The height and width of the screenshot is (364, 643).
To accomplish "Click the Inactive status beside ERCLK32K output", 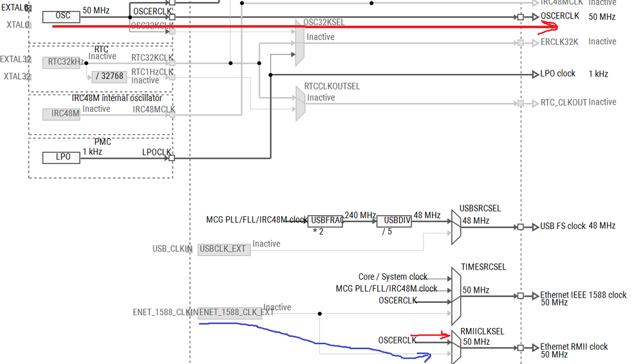I will (x=602, y=41).
